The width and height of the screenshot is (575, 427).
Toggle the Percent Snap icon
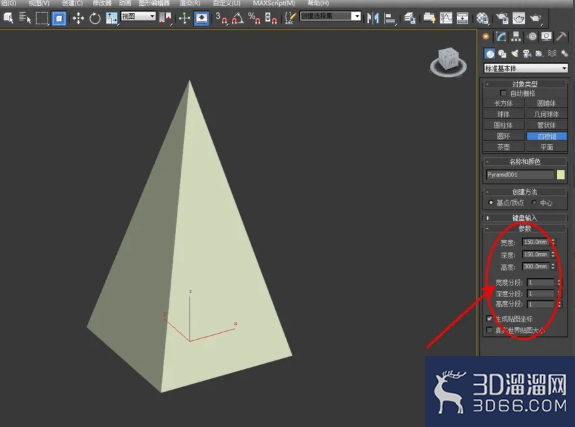point(254,18)
